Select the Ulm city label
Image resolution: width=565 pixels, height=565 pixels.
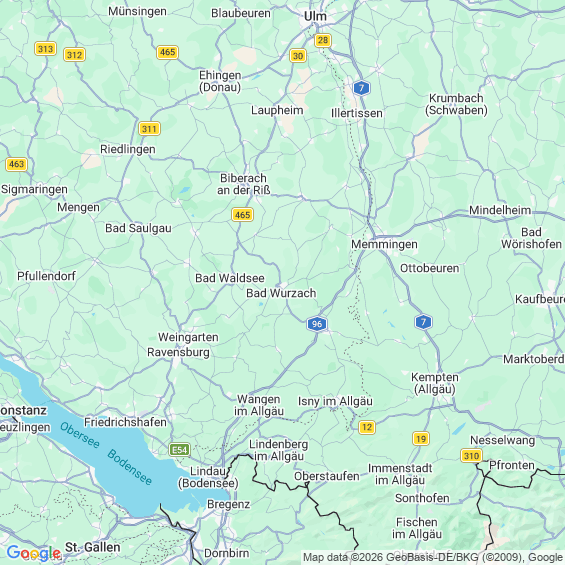pos(315,16)
